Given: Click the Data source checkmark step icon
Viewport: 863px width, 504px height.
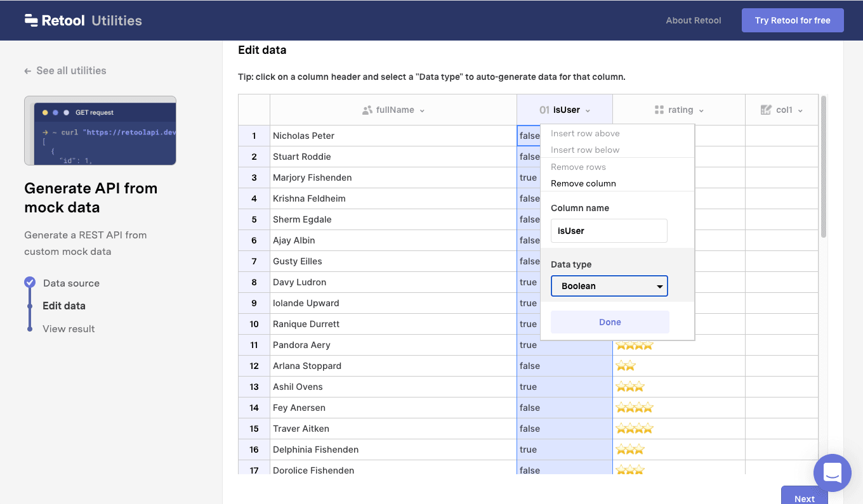Looking at the screenshot, I should 30,283.
